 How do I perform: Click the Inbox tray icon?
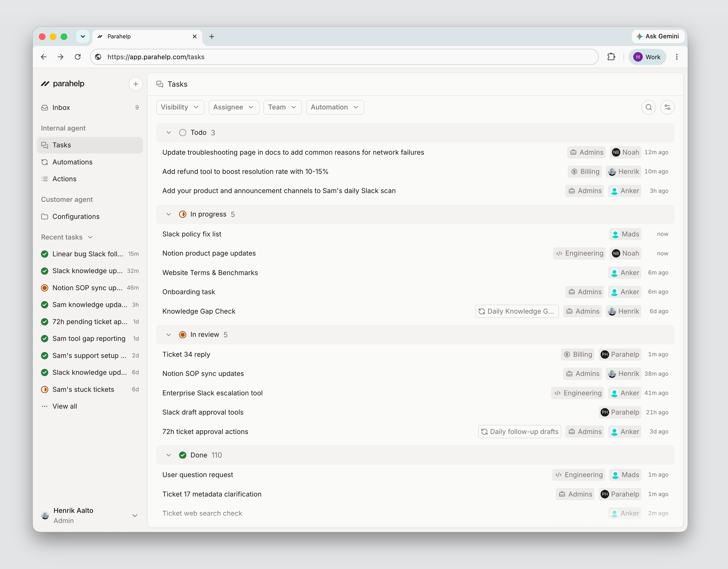click(x=45, y=108)
